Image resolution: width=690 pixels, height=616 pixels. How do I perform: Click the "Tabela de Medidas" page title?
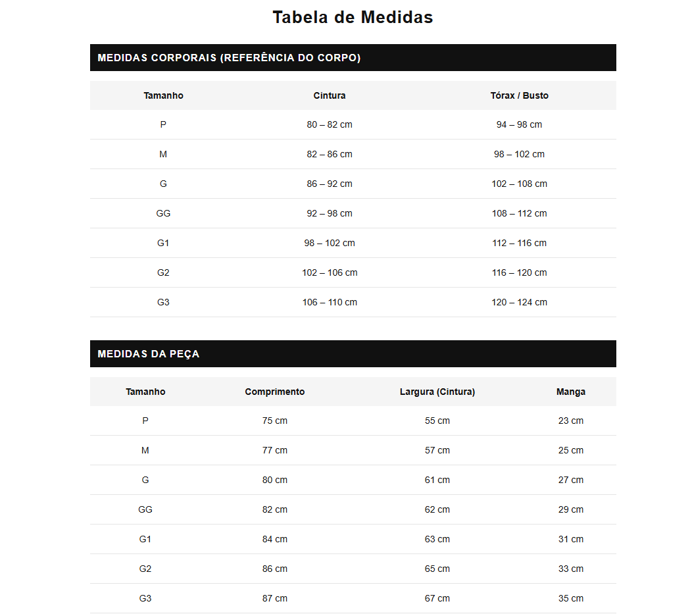pos(353,18)
